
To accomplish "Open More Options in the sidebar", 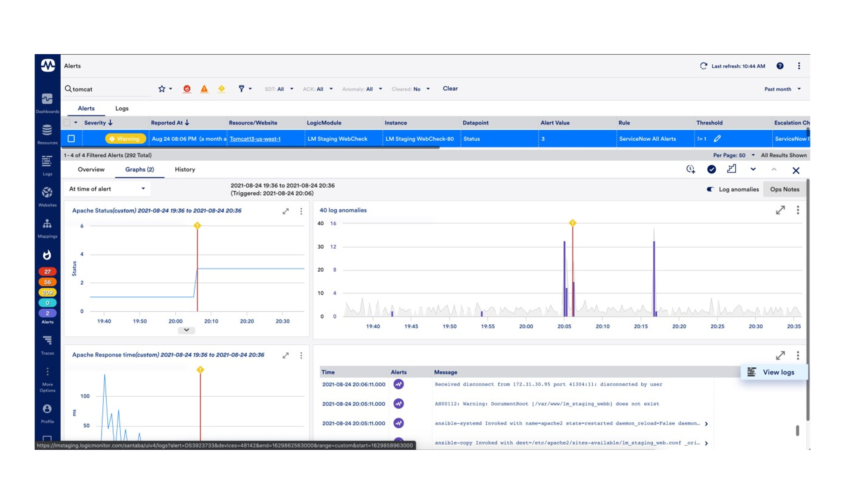I will [48, 380].
